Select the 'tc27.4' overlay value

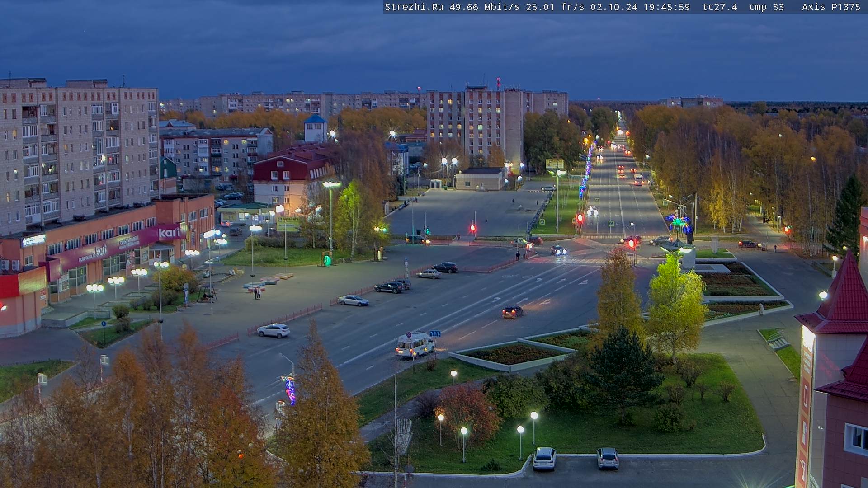coord(720,7)
